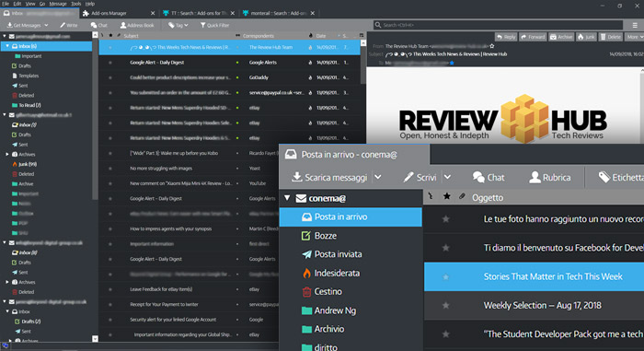Star 'The Student Developer Pack' message
Screen dimensions: 644x351
coord(445,334)
